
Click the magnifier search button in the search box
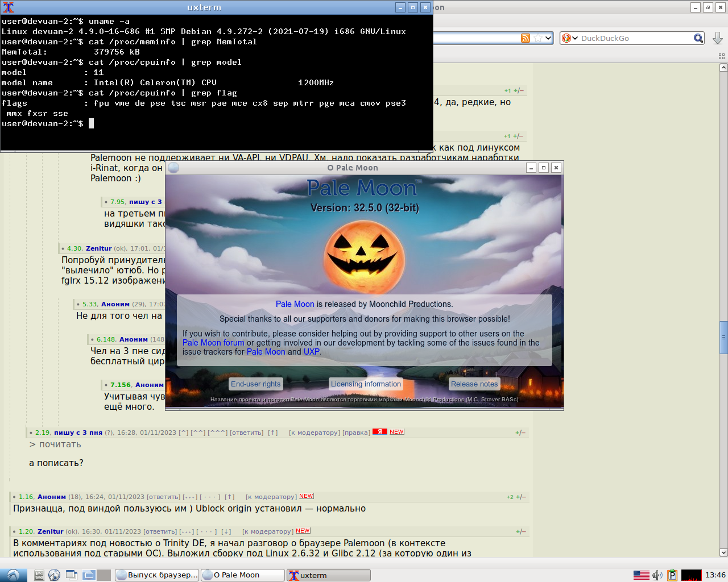(x=698, y=38)
